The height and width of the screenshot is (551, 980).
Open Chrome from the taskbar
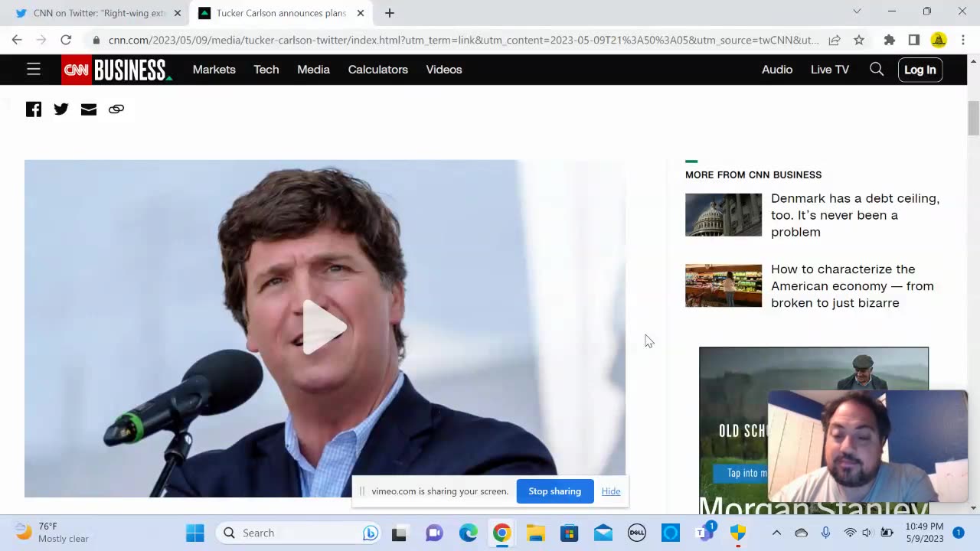(501, 533)
